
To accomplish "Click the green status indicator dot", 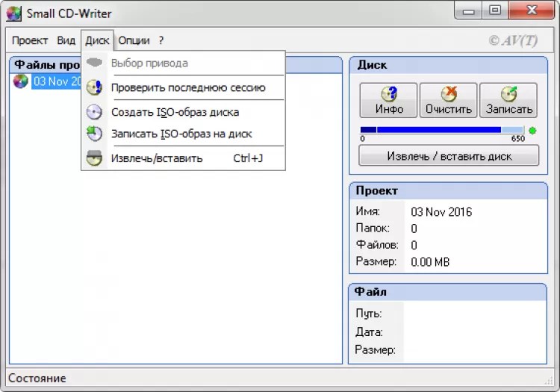I will point(532,131).
